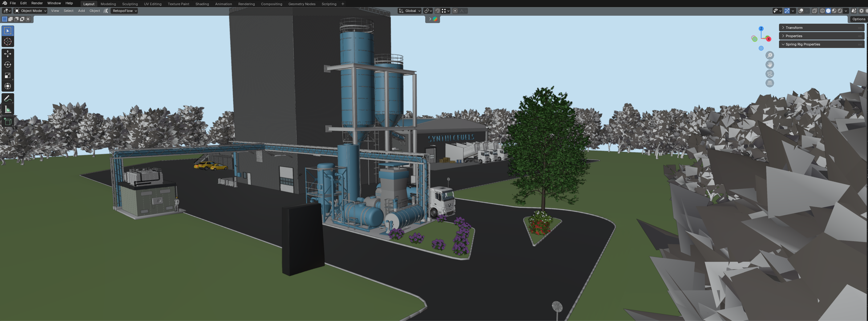Collapse the Spring Rig Properties panel
The image size is (868, 321).
coord(803,44)
